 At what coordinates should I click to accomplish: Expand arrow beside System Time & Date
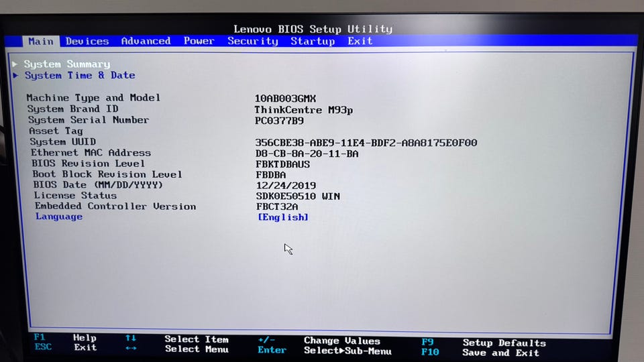click(x=15, y=76)
